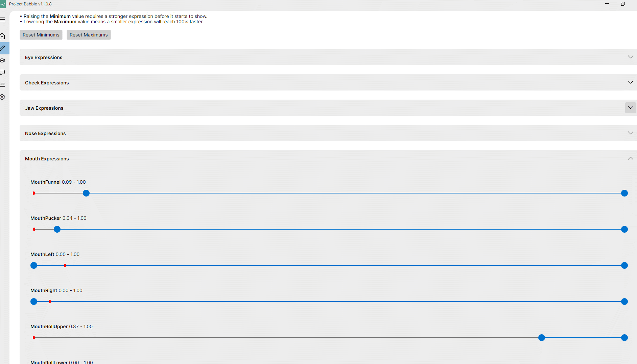
Task: Click Reset Minimums button
Action: coord(41,35)
